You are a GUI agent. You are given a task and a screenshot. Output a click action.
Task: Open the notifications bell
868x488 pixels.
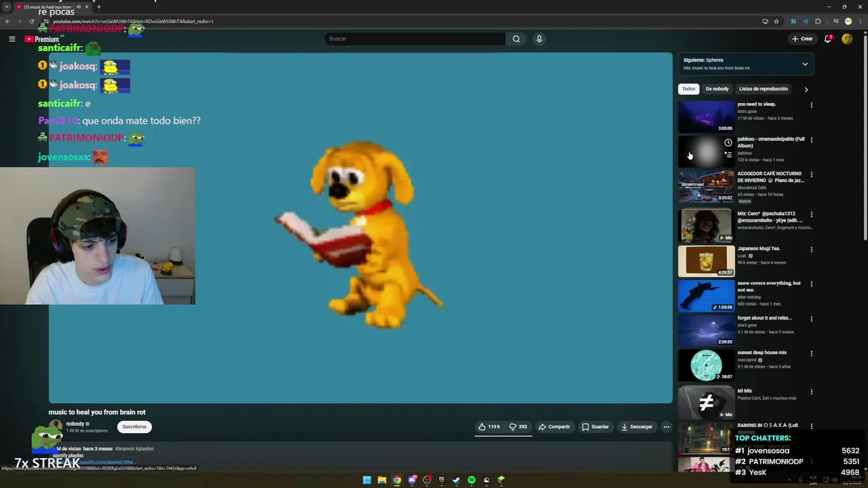point(828,39)
